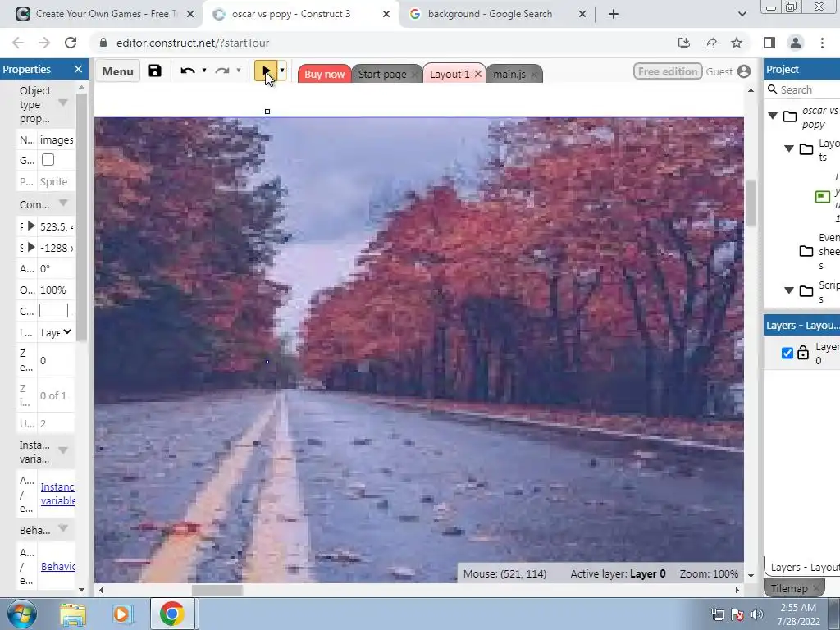Click the top selection handle of the sprite

click(267, 112)
